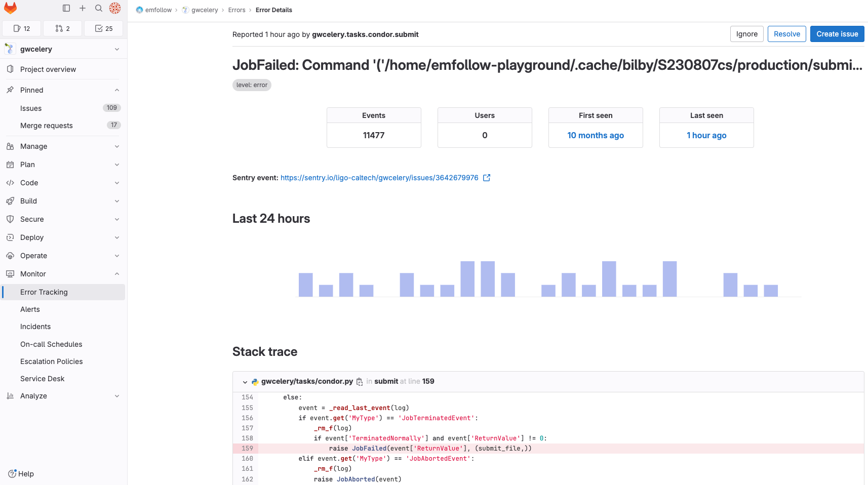
Task: Open the Sentry event URL link
Action: pos(379,178)
